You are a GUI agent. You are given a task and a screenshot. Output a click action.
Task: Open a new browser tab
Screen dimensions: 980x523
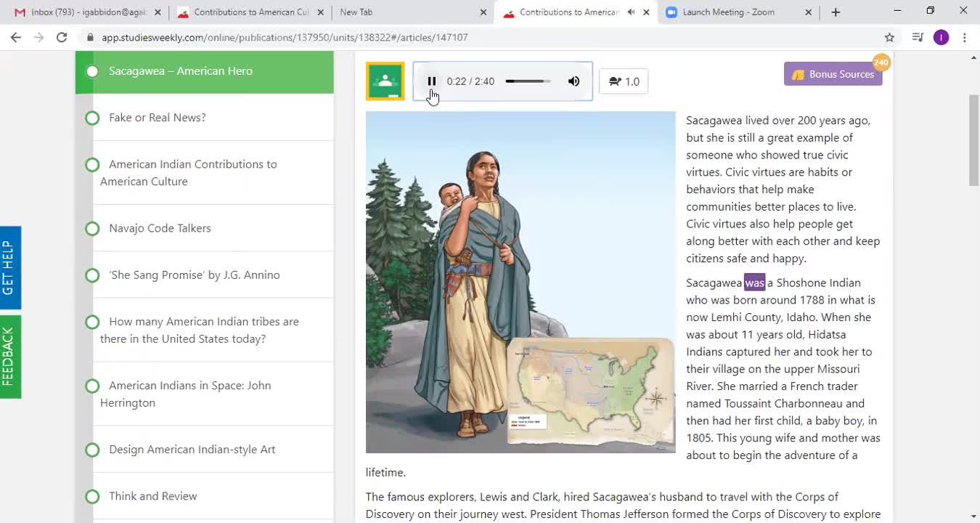tap(836, 12)
